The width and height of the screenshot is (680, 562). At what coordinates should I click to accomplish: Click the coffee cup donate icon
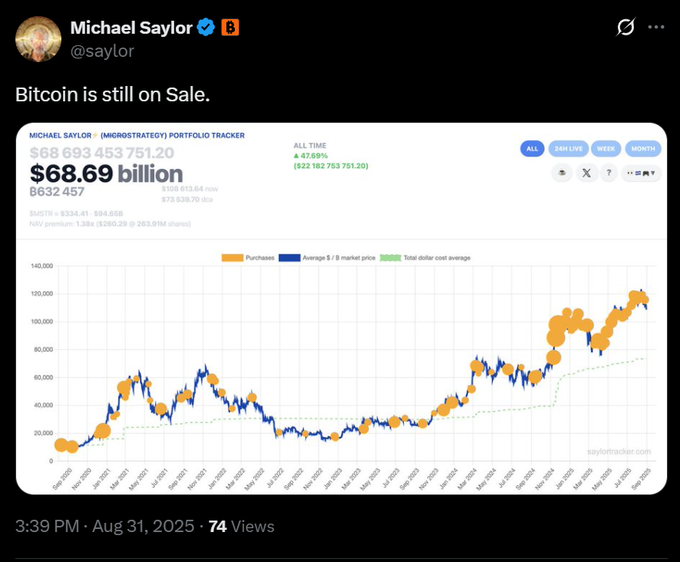coord(562,173)
